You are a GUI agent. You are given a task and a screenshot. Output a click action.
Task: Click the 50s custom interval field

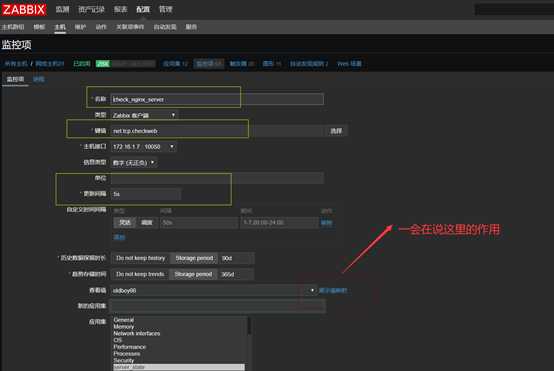coord(199,222)
